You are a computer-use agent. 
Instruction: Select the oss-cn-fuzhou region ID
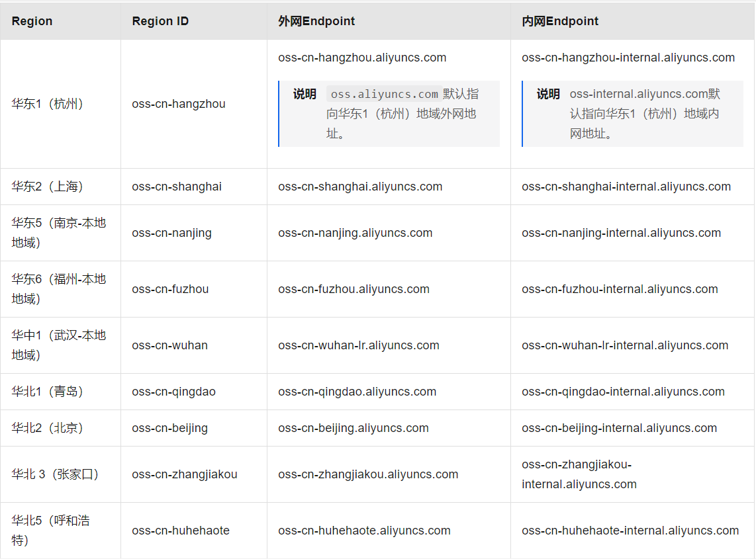pos(170,289)
